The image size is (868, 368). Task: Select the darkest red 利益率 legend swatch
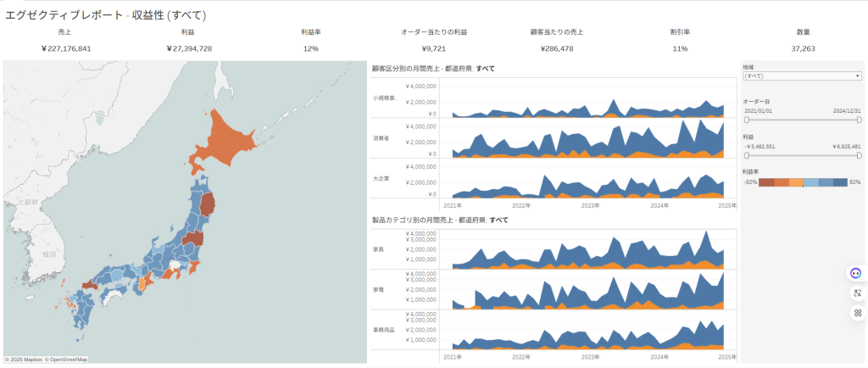[x=766, y=182]
